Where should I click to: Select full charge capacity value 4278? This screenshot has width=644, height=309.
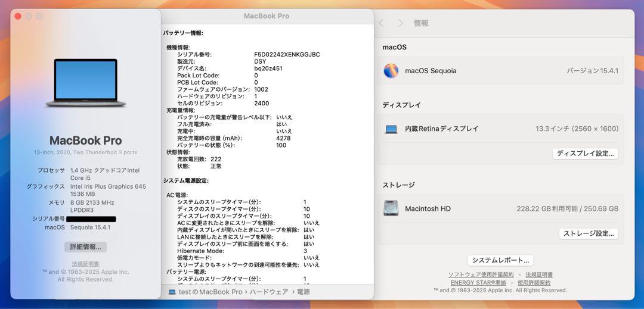tap(283, 138)
